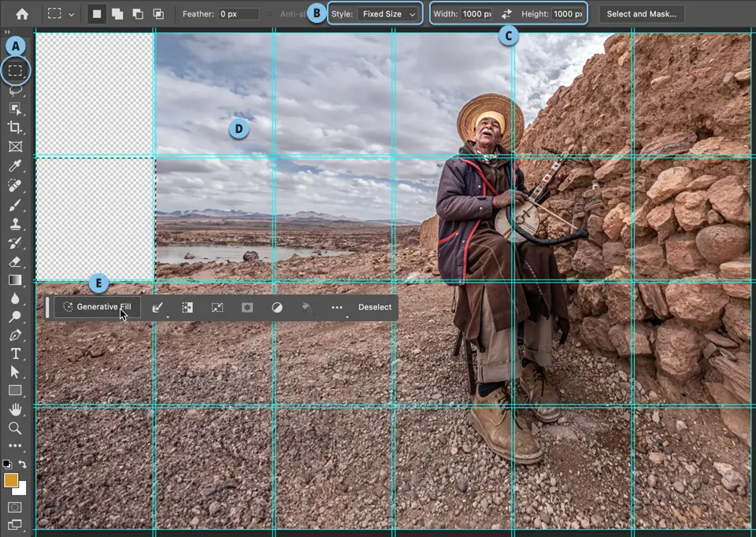
Task: Select the Blur tool
Action: point(16,298)
